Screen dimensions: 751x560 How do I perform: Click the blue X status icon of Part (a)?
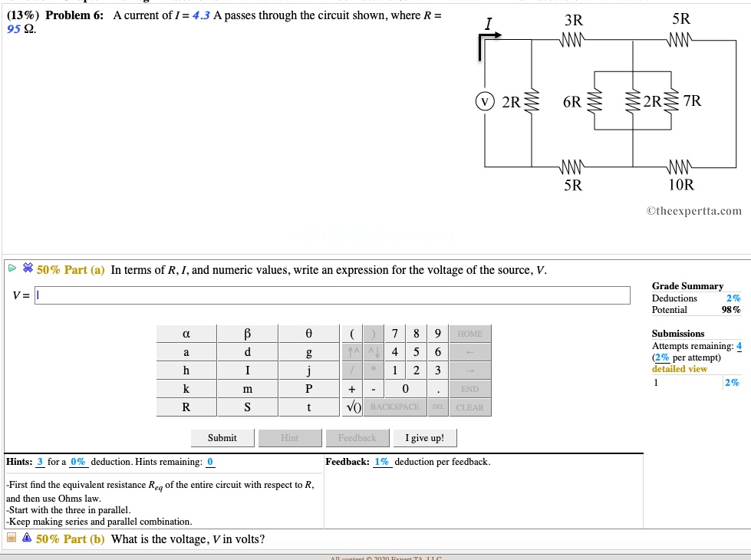pos(28,268)
